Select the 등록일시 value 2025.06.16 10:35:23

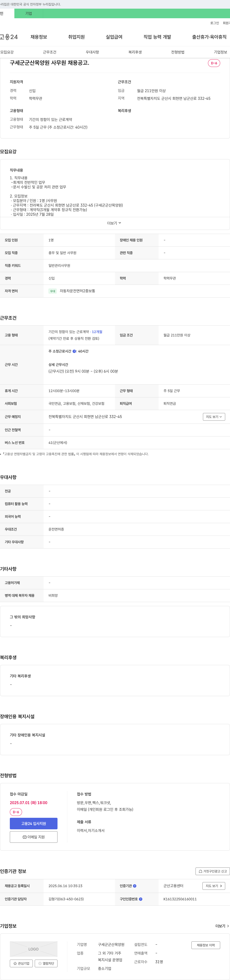click(65, 886)
